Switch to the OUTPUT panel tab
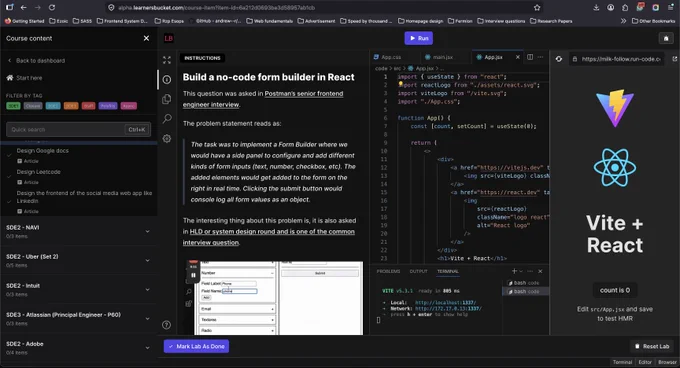 (418, 271)
